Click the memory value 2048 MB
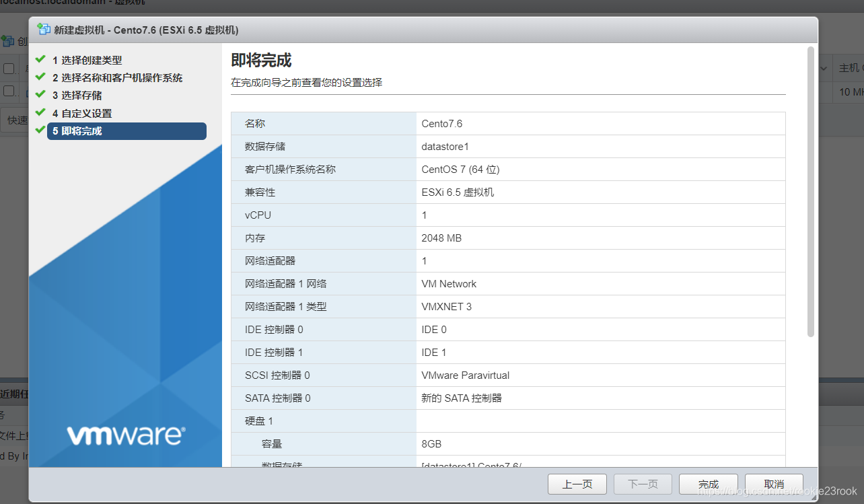 [x=441, y=238]
